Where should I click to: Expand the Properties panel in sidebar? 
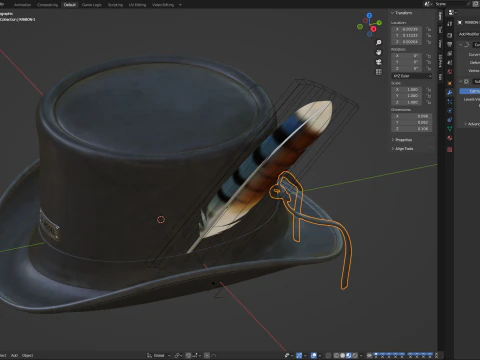[402, 140]
